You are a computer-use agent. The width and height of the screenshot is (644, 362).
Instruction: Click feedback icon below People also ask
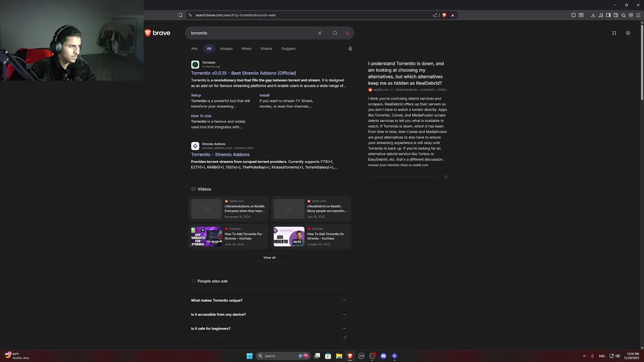point(345,338)
